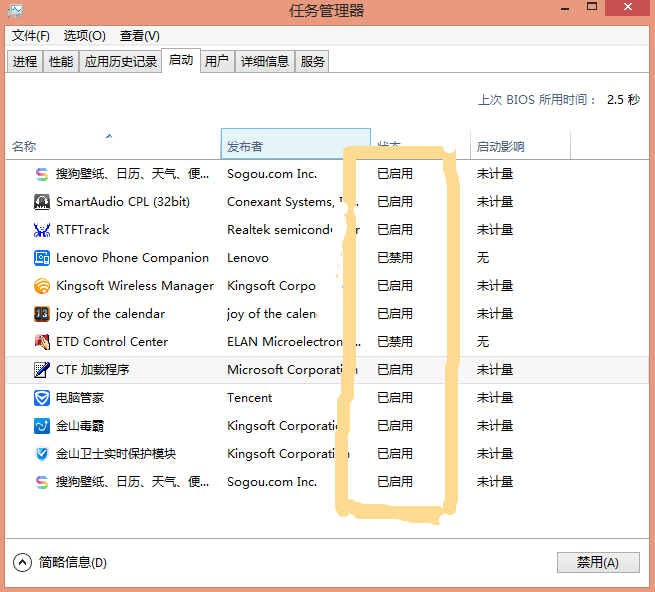This screenshot has width=655, height=592.
Task: Click 未计量 impact of 金山毒霸 row
Action: pyautogui.click(x=495, y=426)
